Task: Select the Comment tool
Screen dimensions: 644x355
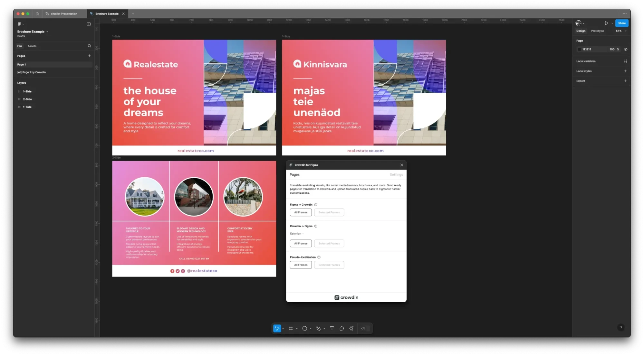Action: coord(341,328)
